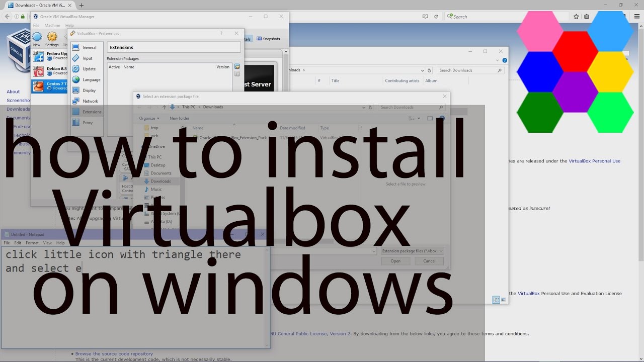The width and height of the screenshot is (644, 362).
Task: Expand address bar history dropdown in file dialog
Action: pyautogui.click(x=364, y=107)
